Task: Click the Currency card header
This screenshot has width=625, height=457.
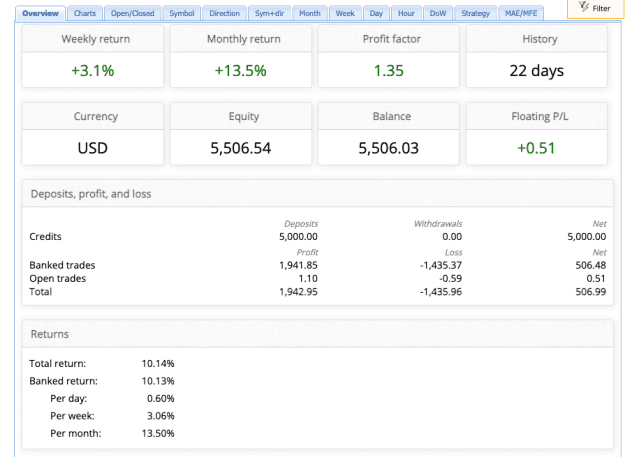Action: point(92,116)
